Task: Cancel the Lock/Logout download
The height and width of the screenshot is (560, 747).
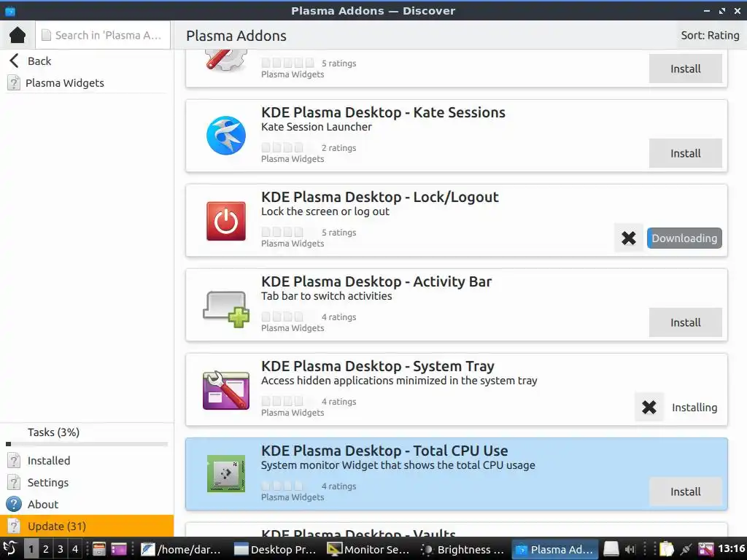Action: 629,238
